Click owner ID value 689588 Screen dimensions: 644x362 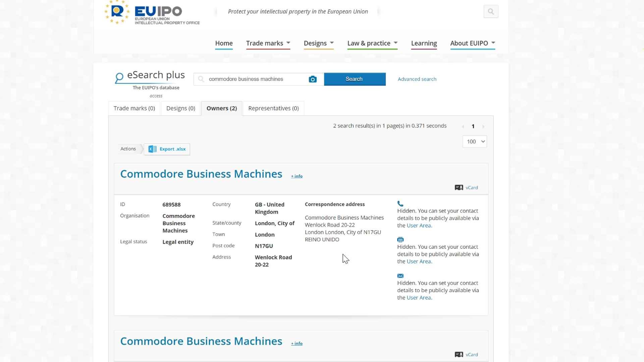point(171,204)
